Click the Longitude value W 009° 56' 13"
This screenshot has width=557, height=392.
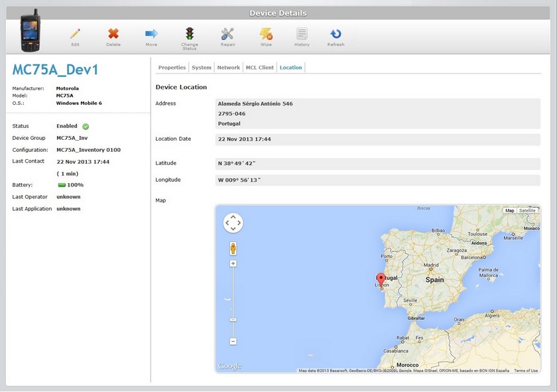(239, 180)
